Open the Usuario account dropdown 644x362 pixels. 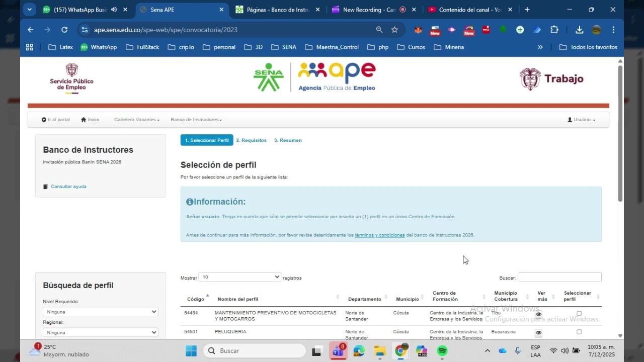tap(582, 120)
